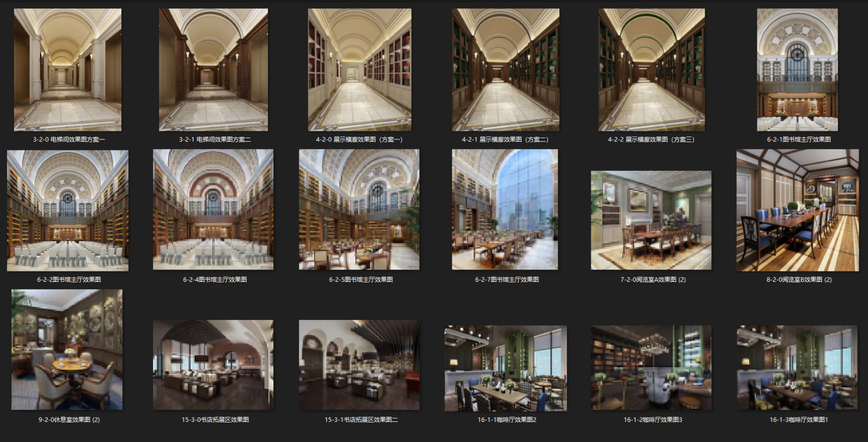The image size is (868, 442).
Task: Click the label '6-2-1图书馆主厅效果图'
Action: pyautogui.click(x=799, y=140)
